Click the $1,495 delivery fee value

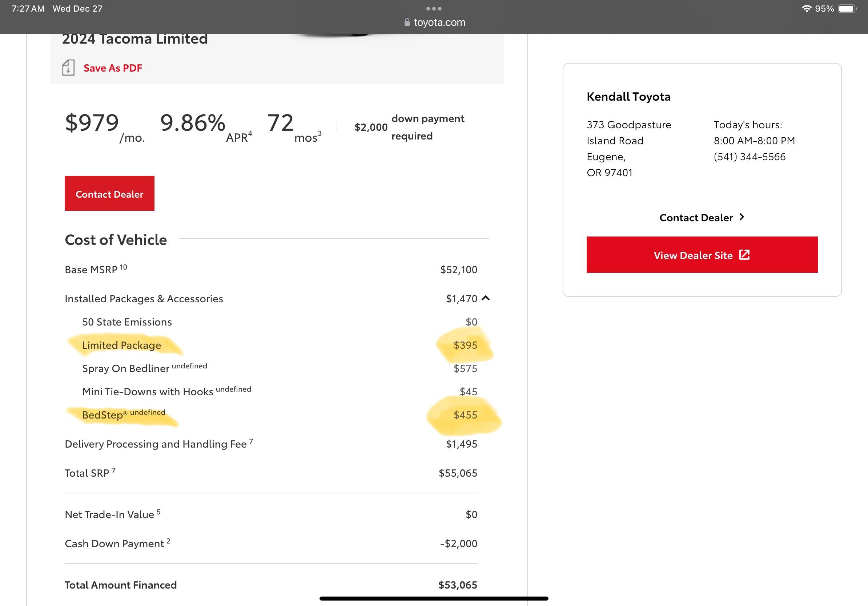point(461,444)
